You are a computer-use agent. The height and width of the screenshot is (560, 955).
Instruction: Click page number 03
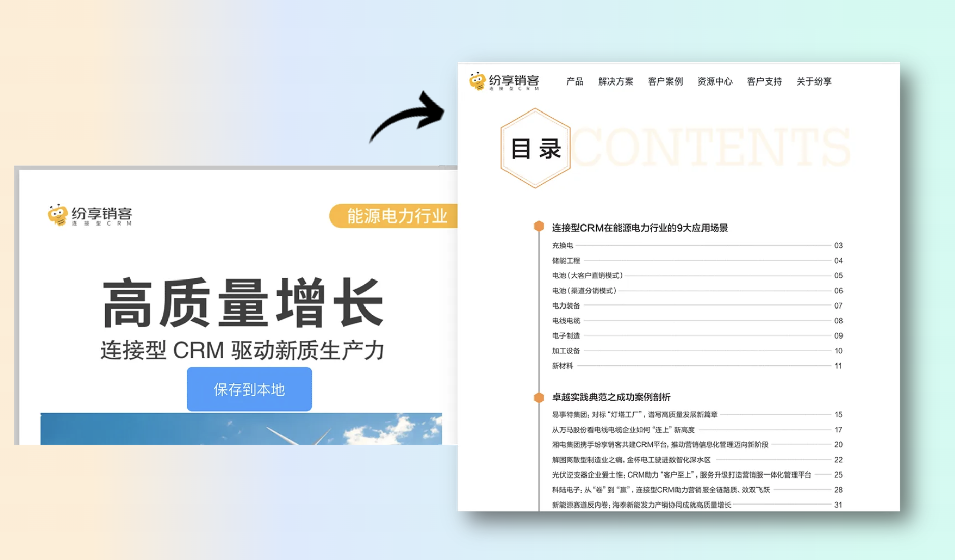tap(838, 245)
